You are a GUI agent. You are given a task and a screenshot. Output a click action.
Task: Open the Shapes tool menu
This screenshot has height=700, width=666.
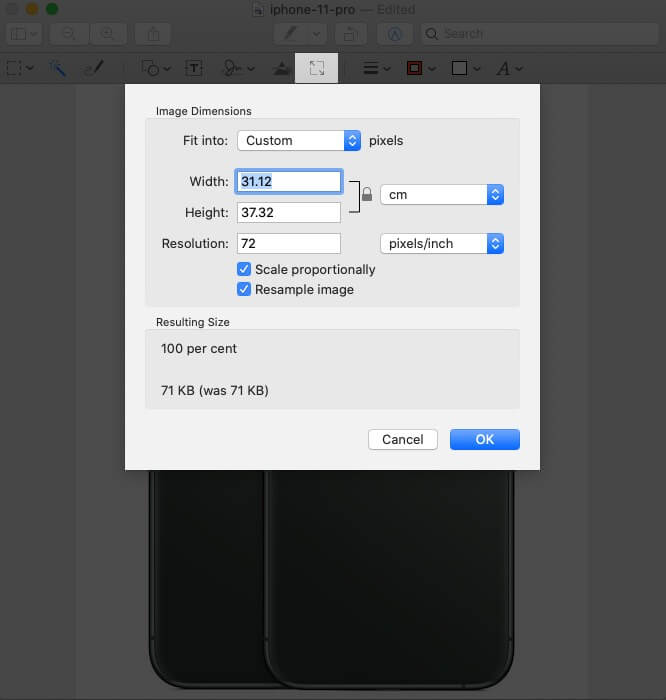point(150,68)
